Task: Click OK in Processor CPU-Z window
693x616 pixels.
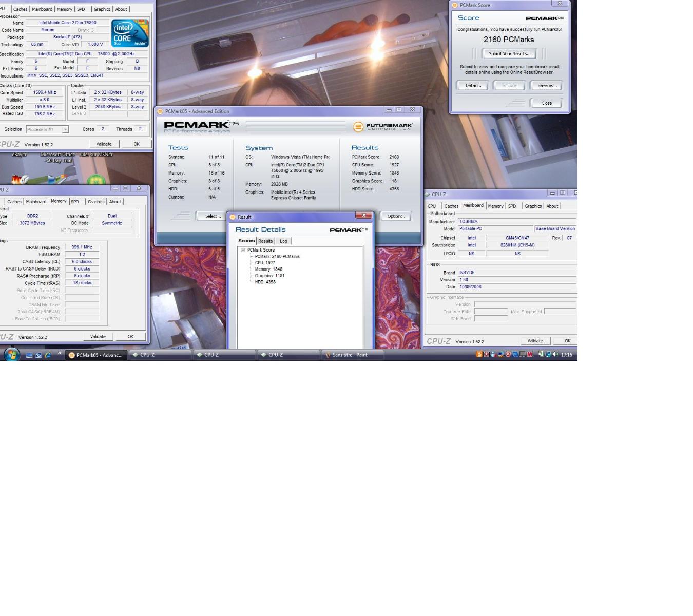Action: tap(137, 144)
